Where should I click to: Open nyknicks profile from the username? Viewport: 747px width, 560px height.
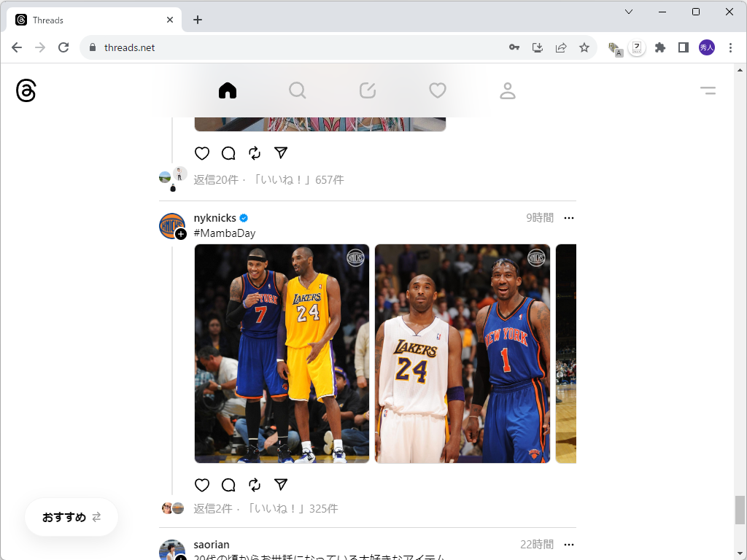pyautogui.click(x=214, y=217)
